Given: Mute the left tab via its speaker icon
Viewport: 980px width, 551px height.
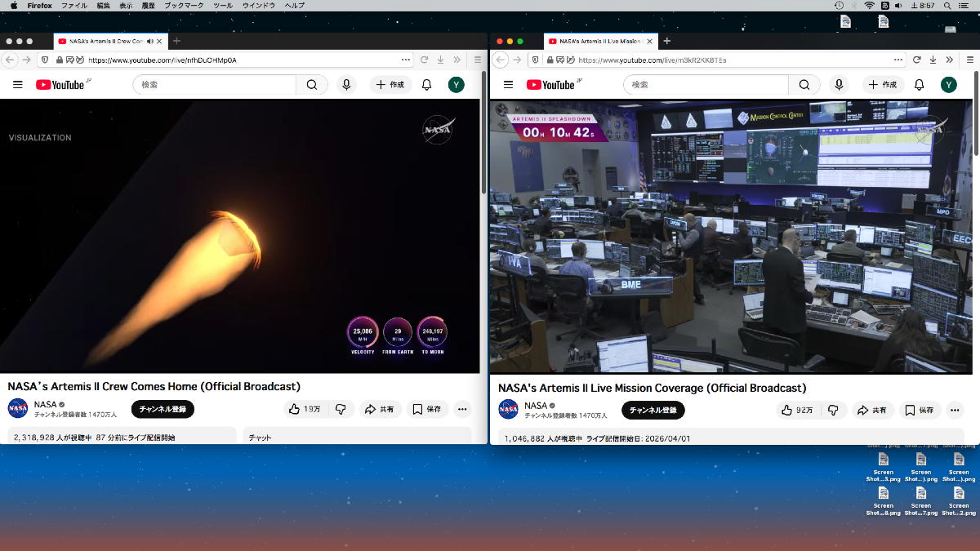Looking at the screenshot, I should click(x=150, y=41).
